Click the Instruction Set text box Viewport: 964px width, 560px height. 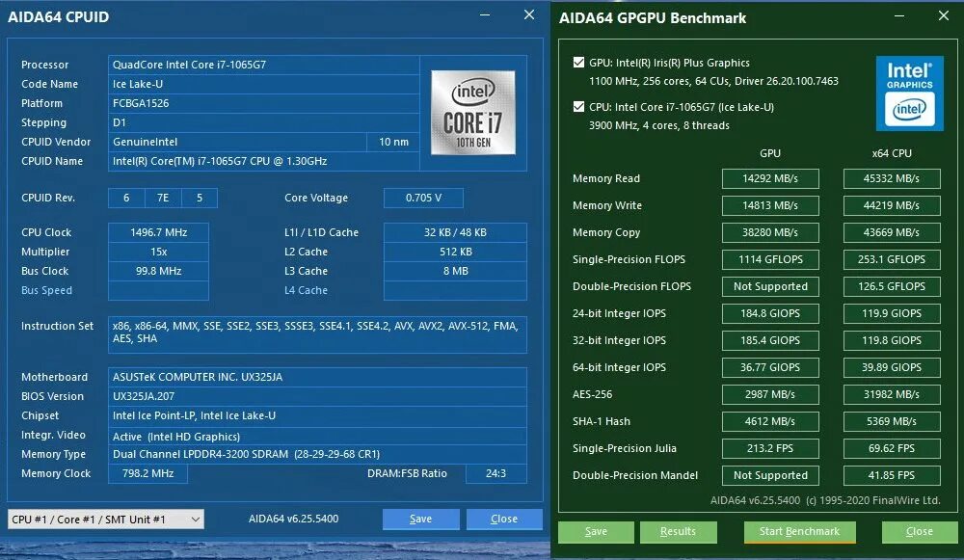pos(317,334)
